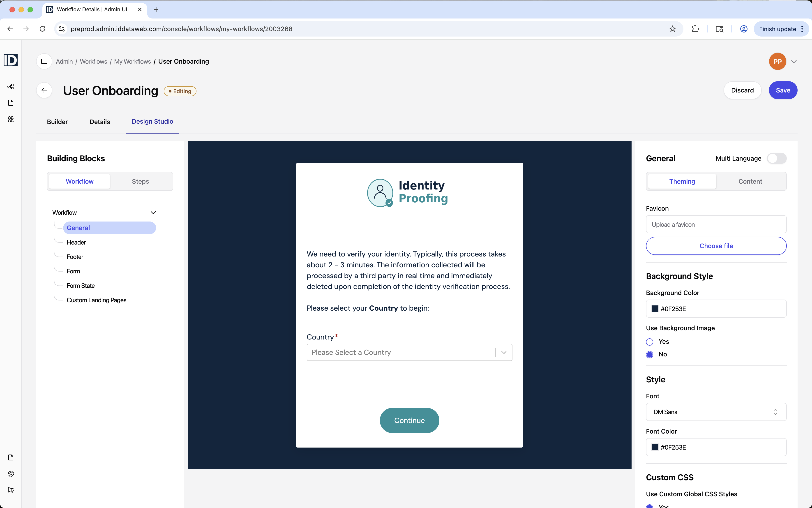Open the file icon near sidebar bottom
Screen dimensions: 812x508
tap(11, 458)
